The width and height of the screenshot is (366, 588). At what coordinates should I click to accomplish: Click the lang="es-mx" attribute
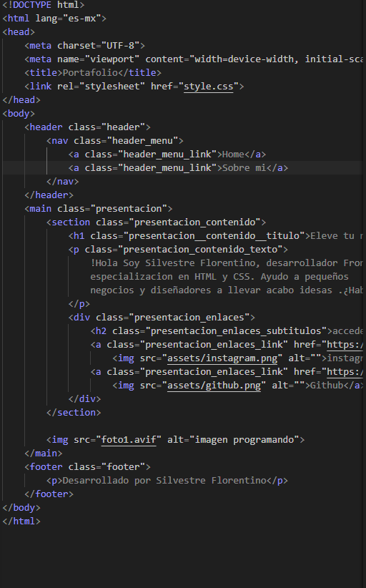pyautogui.click(x=68, y=19)
